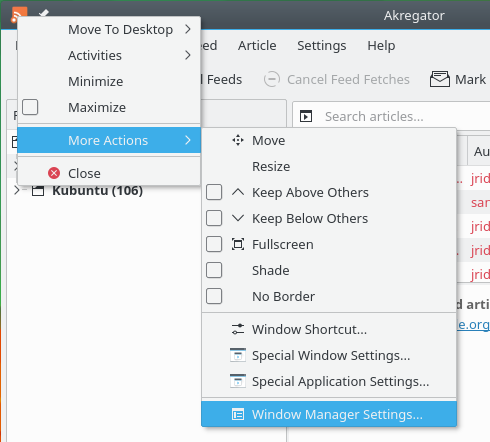Expand the Move To Desktop submenu arrow
The height and width of the screenshot is (442, 490).
tap(188, 29)
